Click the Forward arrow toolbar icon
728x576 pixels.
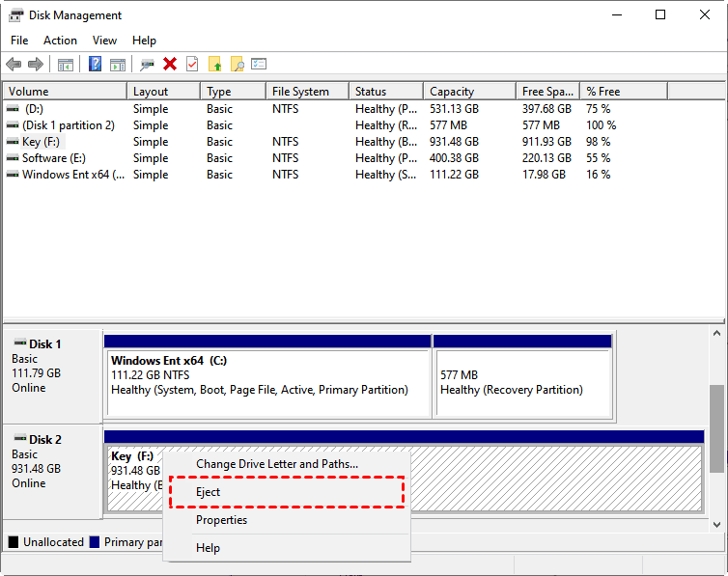point(36,65)
